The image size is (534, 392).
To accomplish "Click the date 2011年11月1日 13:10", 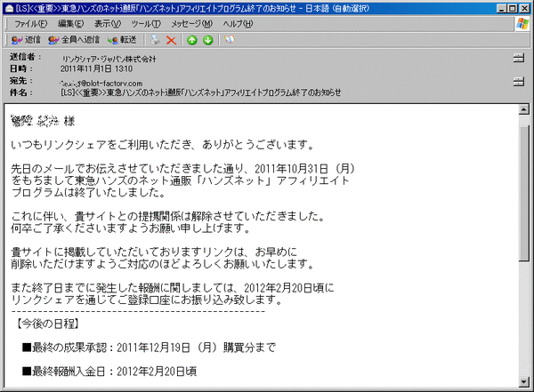I will (96, 68).
